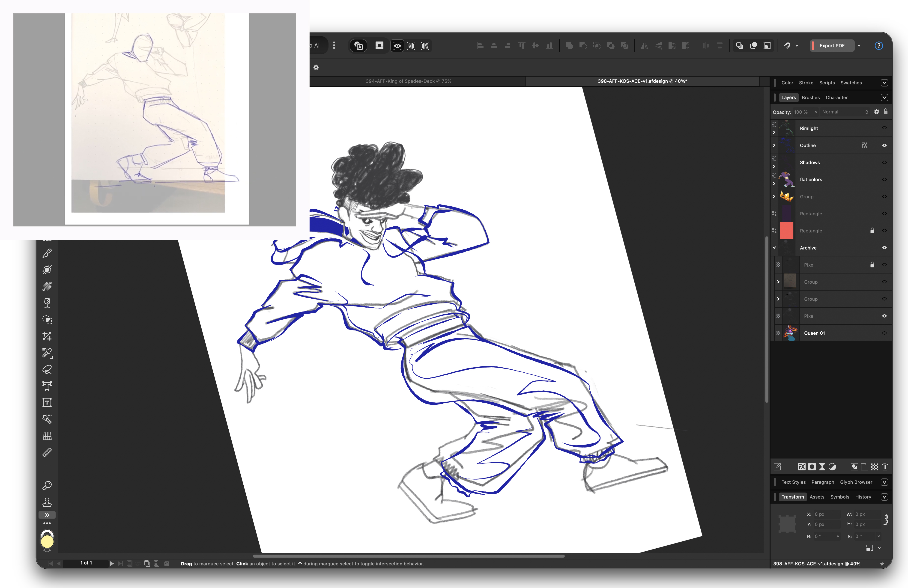Open the Glyph Browser tab
The width and height of the screenshot is (908, 588).
click(x=856, y=482)
